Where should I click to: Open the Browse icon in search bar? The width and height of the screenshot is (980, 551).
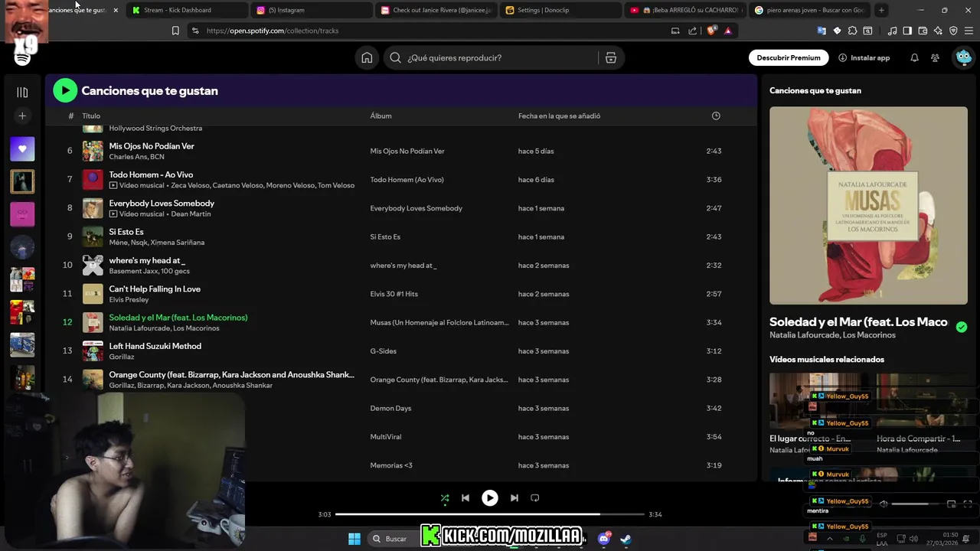click(x=611, y=57)
